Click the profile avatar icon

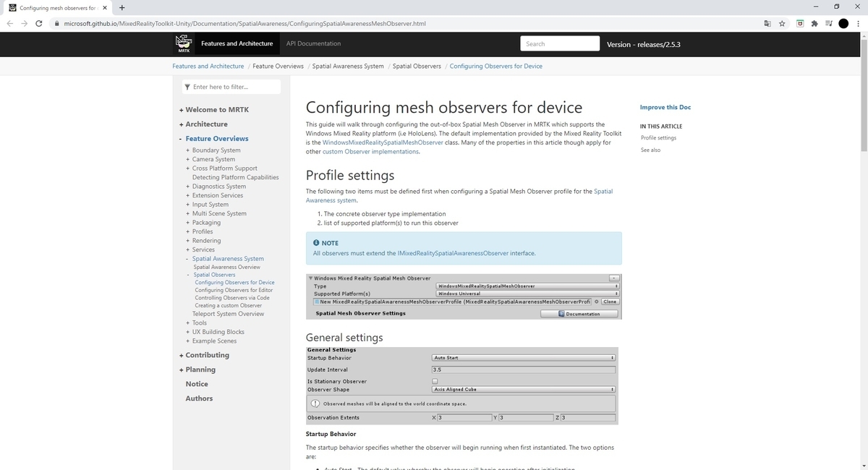pos(843,23)
